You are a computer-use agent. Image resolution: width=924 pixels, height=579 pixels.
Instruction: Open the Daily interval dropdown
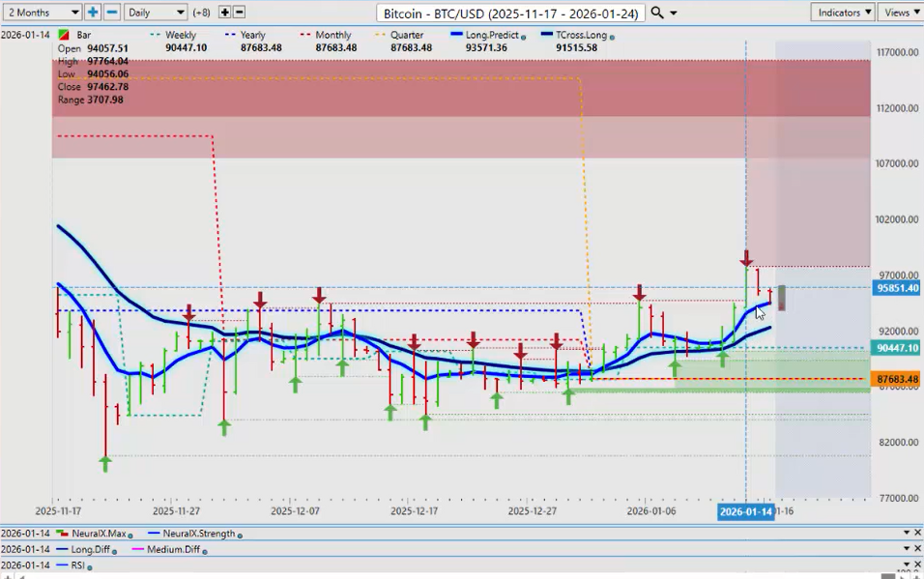click(x=155, y=13)
